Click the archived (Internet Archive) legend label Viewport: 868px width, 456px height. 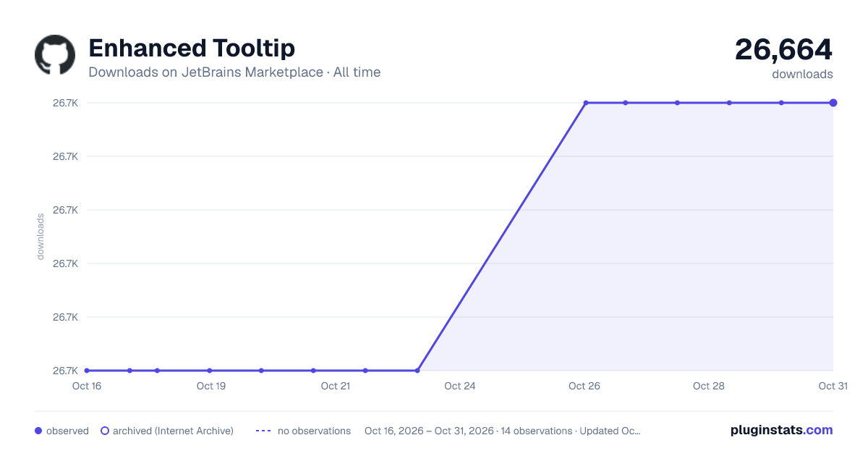(x=173, y=431)
